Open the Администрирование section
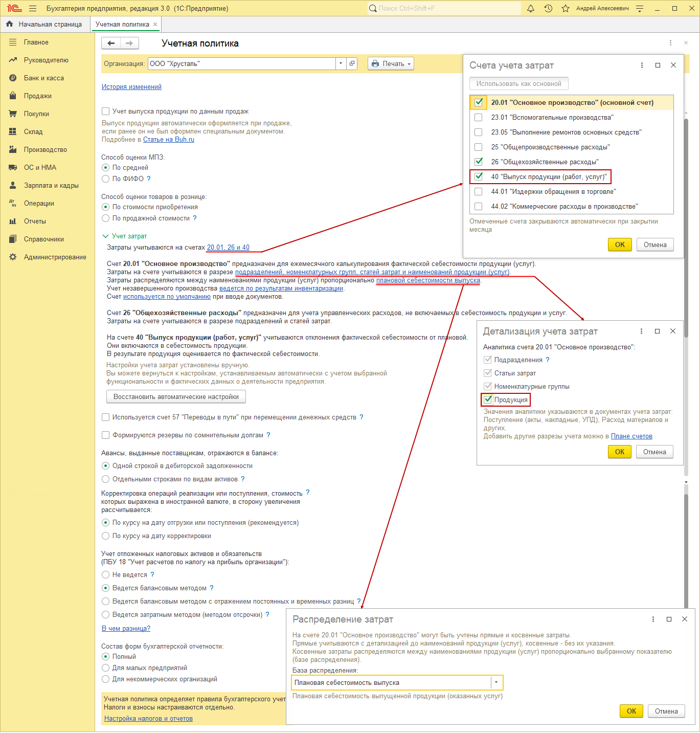700x733 pixels. click(x=55, y=257)
